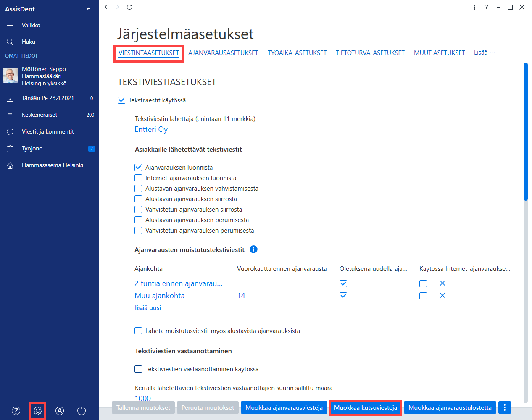Reload the page with refresh icon
The image size is (532, 420).
click(x=129, y=7)
